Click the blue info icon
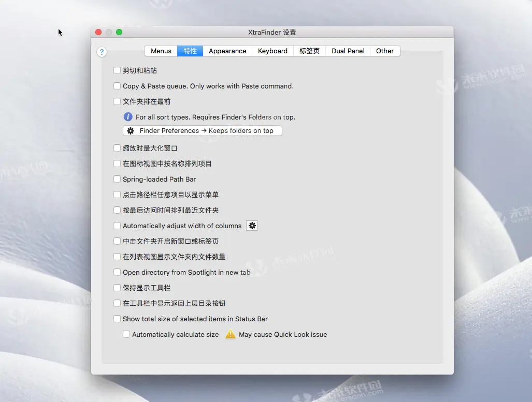This screenshot has width=532, height=402. [128, 117]
